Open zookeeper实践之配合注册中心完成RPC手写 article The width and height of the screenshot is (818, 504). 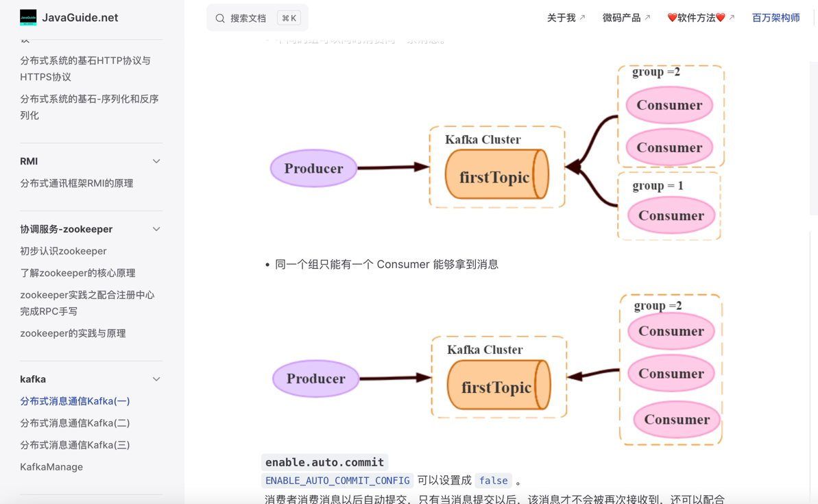pyautogui.click(x=87, y=303)
